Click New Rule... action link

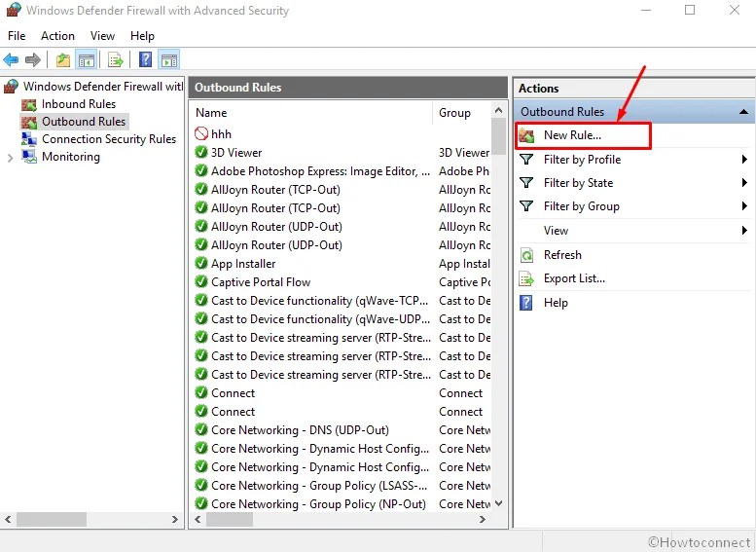pos(572,135)
